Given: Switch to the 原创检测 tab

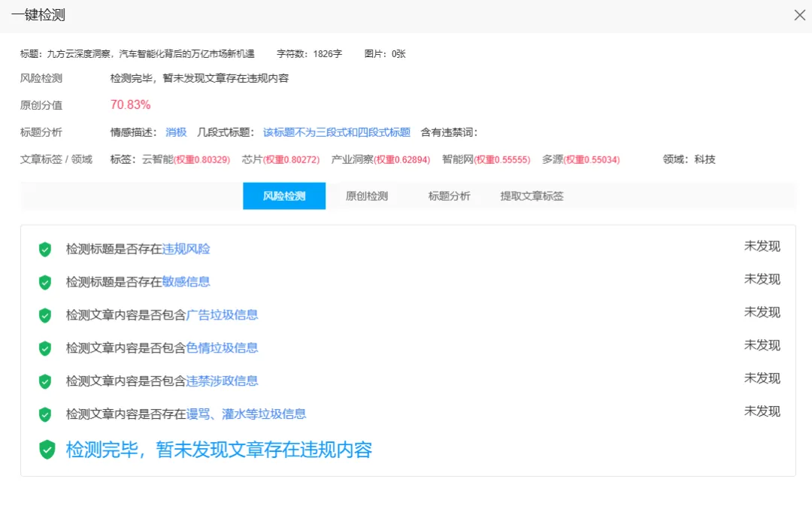Looking at the screenshot, I should 366,195.
